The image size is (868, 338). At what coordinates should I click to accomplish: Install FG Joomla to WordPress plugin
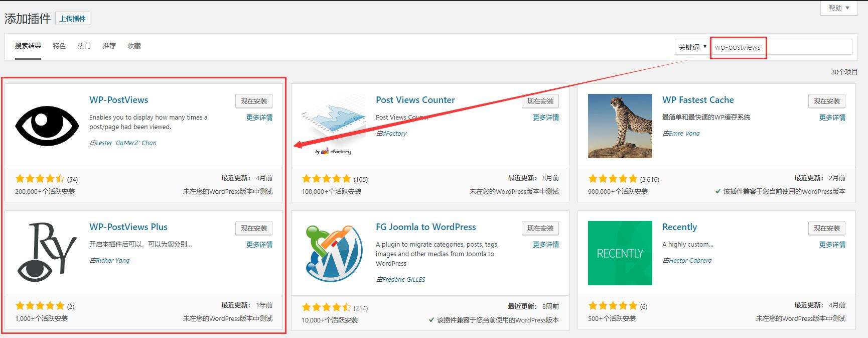tap(540, 228)
